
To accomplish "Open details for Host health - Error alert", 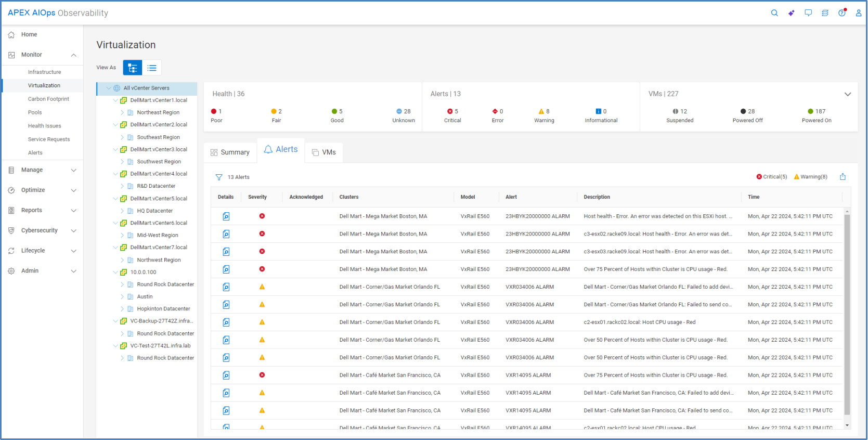I will (x=226, y=216).
